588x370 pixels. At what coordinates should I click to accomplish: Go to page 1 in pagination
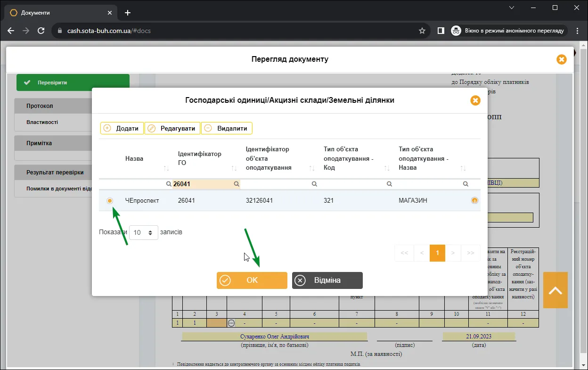click(437, 253)
